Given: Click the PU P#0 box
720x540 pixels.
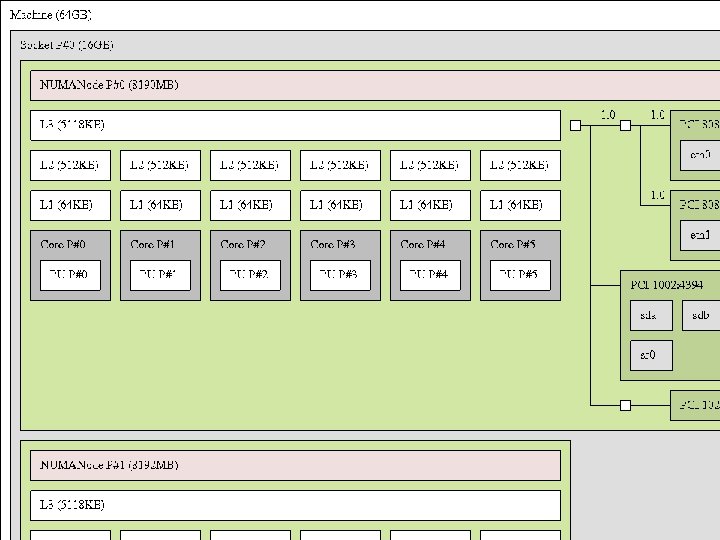Looking at the screenshot, I should pos(70,276).
